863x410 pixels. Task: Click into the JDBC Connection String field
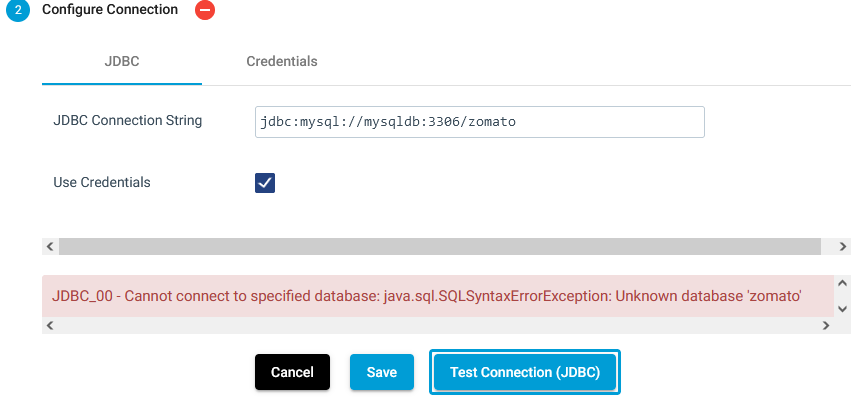[x=479, y=122]
